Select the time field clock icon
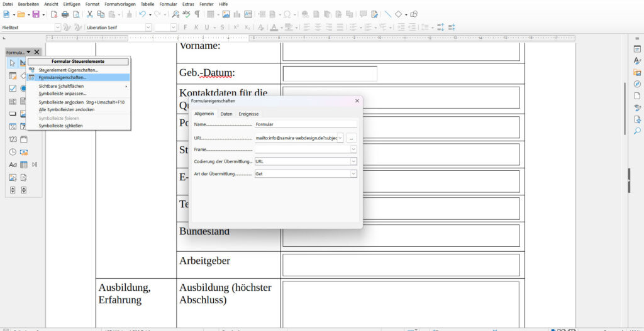644x331 pixels. pyautogui.click(x=13, y=152)
